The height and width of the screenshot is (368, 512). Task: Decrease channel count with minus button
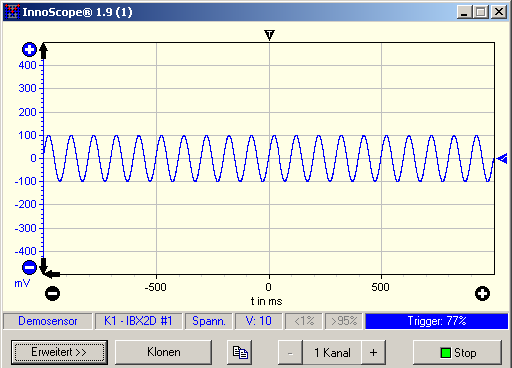pyautogui.click(x=290, y=352)
